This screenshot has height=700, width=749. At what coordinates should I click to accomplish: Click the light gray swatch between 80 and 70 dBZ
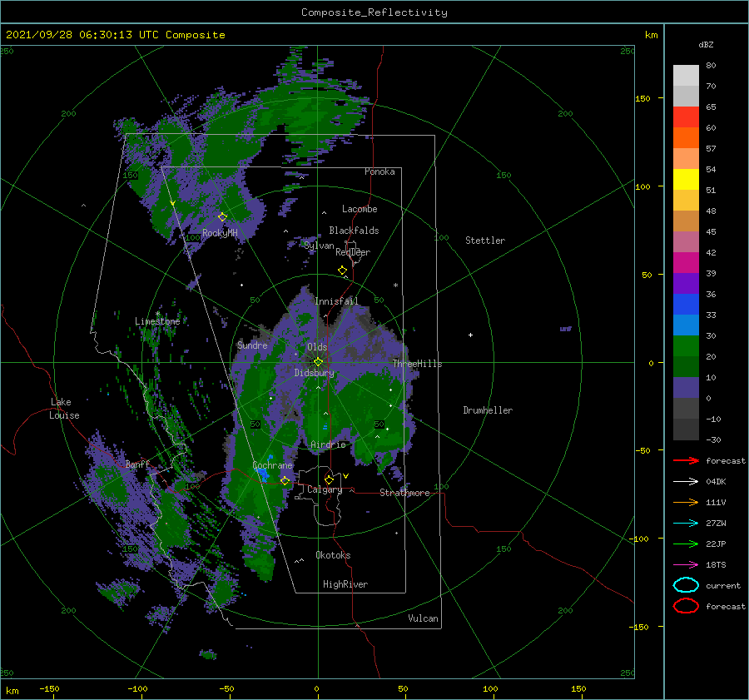click(x=686, y=76)
